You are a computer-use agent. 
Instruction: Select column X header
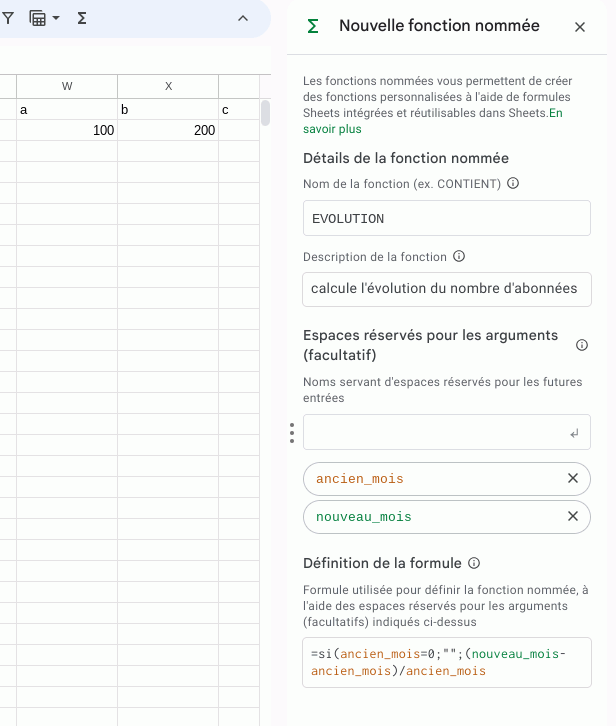168,87
